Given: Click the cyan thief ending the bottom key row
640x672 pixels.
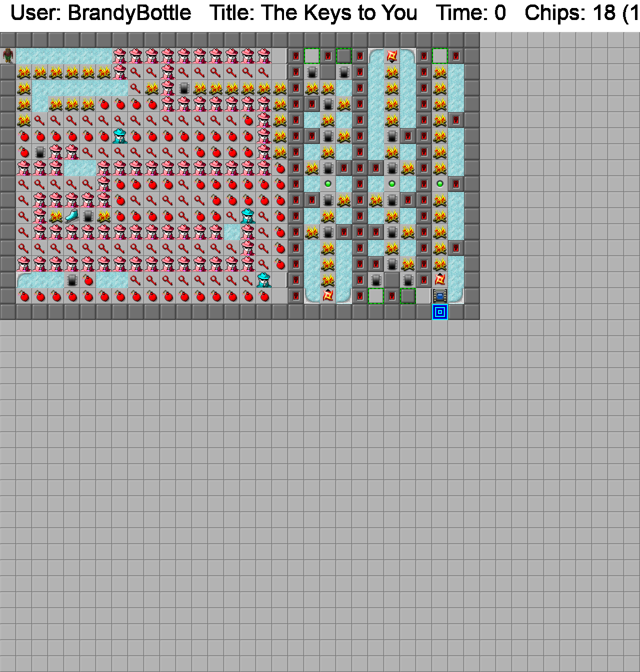Looking at the screenshot, I should pos(264,280).
